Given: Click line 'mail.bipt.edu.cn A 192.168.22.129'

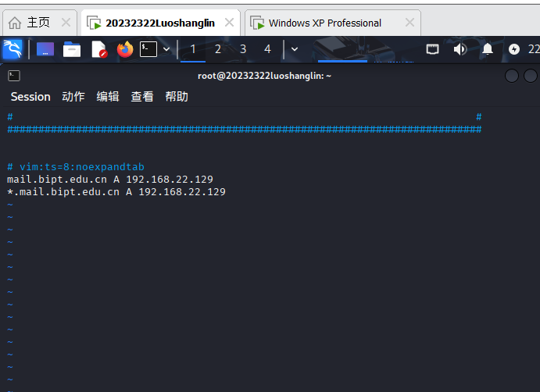Looking at the screenshot, I should (x=110, y=180).
